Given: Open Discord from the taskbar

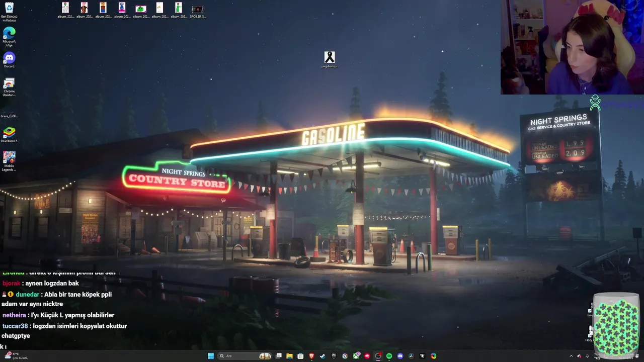Looking at the screenshot, I should (400, 356).
